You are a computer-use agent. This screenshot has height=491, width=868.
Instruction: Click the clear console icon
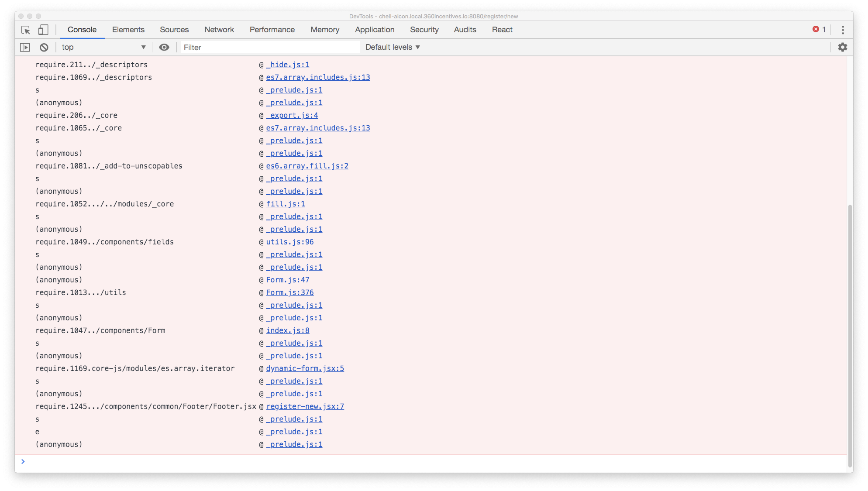click(x=43, y=47)
